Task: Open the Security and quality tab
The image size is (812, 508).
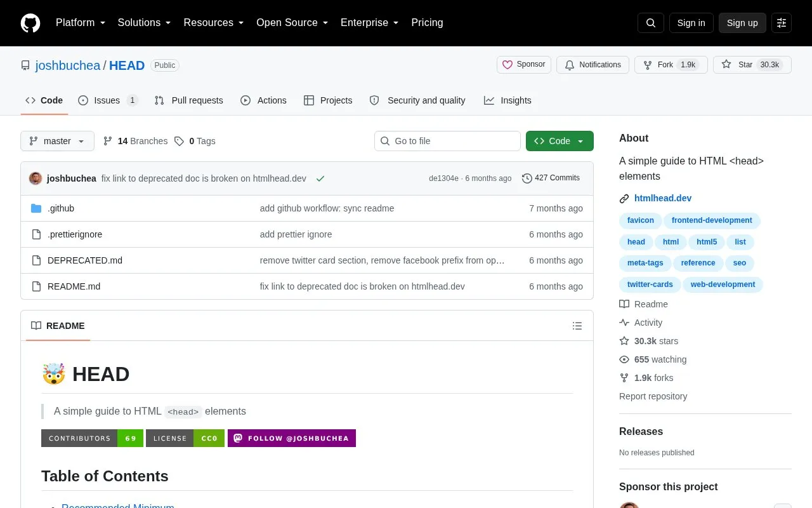Action: [x=417, y=100]
